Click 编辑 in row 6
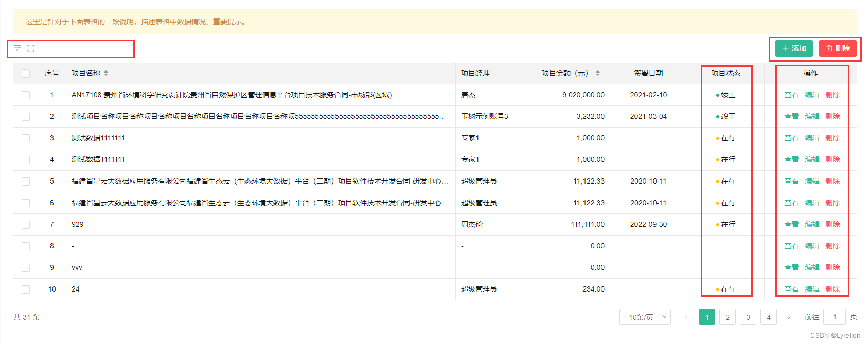The width and height of the screenshot is (868, 344). coord(812,203)
